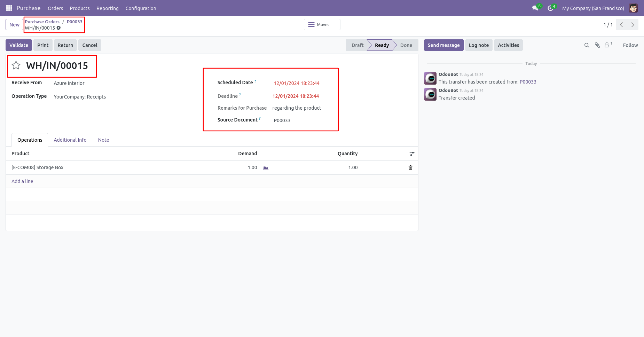Show help tooltip for Scheduled Date
The width and height of the screenshot is (644, 337).
[x=255, y=81]
